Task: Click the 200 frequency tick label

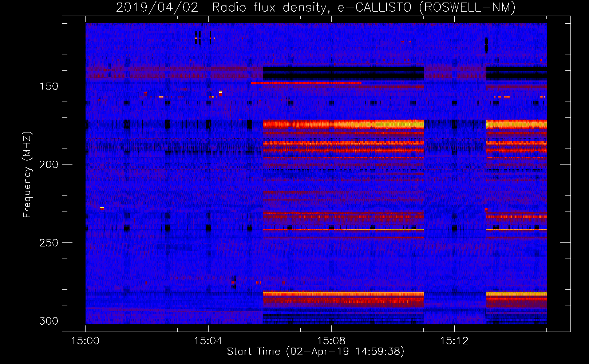Action: click(x=49, y=165)
